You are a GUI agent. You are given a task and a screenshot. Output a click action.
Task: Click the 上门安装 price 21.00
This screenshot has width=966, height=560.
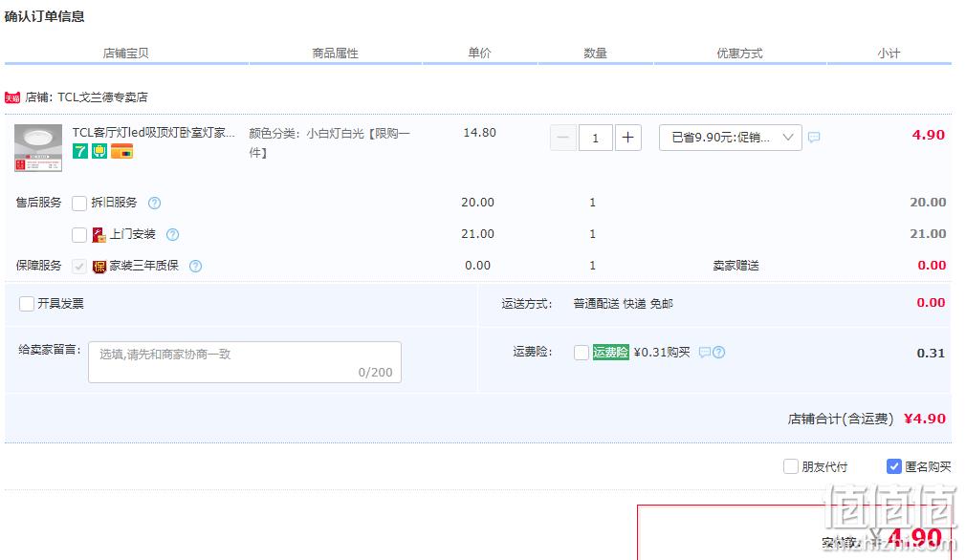coord(477,234)
